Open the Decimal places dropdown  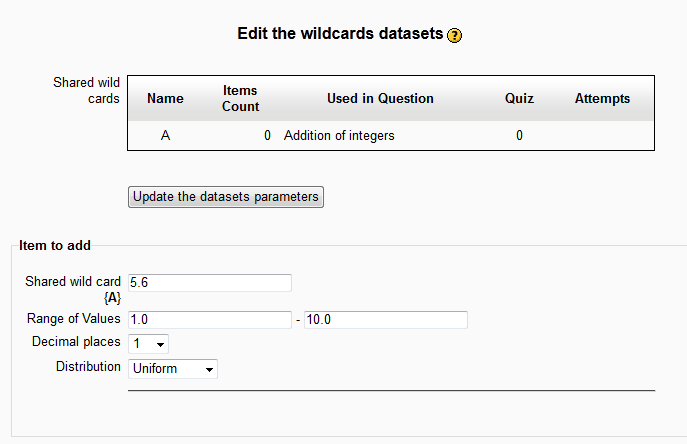[149, 343]
